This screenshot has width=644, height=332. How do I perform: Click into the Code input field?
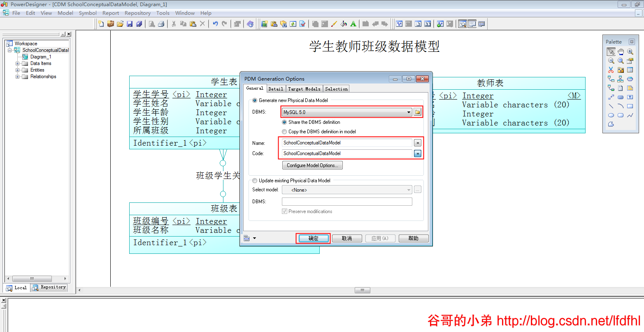[347, 153]
